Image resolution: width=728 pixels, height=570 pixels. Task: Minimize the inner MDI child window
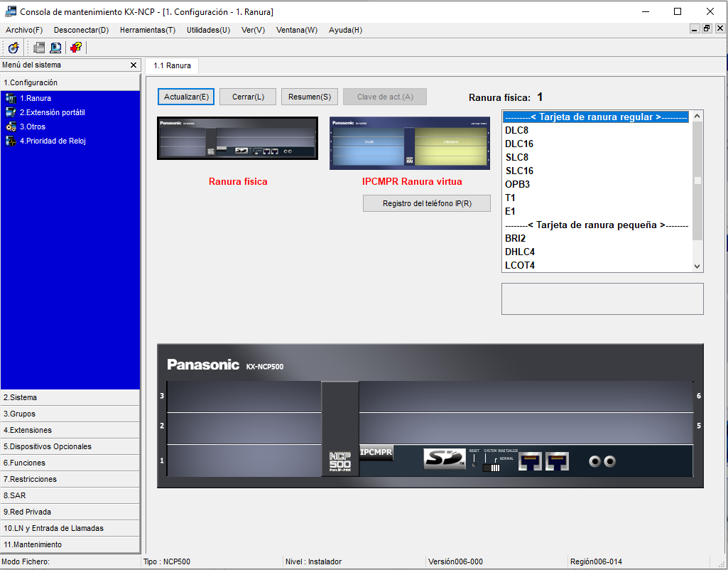(694, 29)
